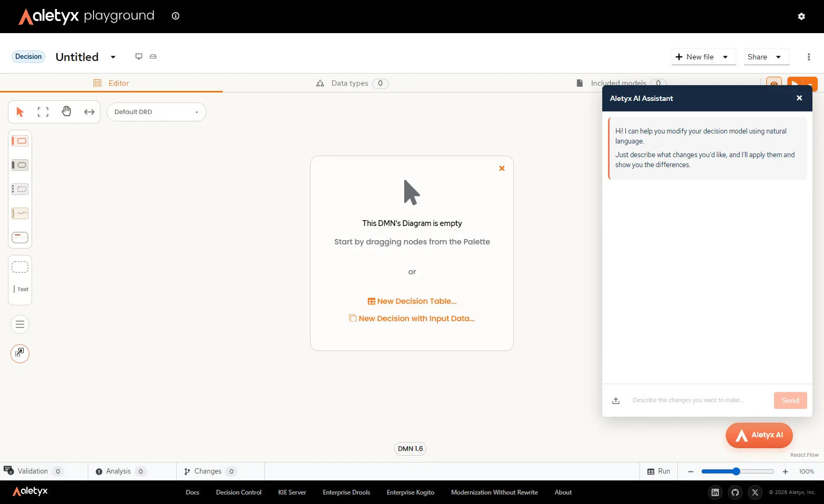Open Modernization Without Rewrite footer link
Viewport: 824px width, 504px height.
pos(495,492)
